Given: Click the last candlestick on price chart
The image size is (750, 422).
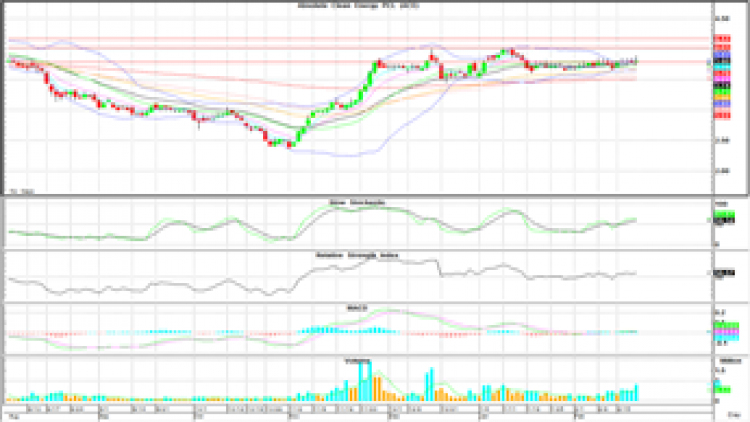Looking at the screenshot, I should tap(635, 61).
